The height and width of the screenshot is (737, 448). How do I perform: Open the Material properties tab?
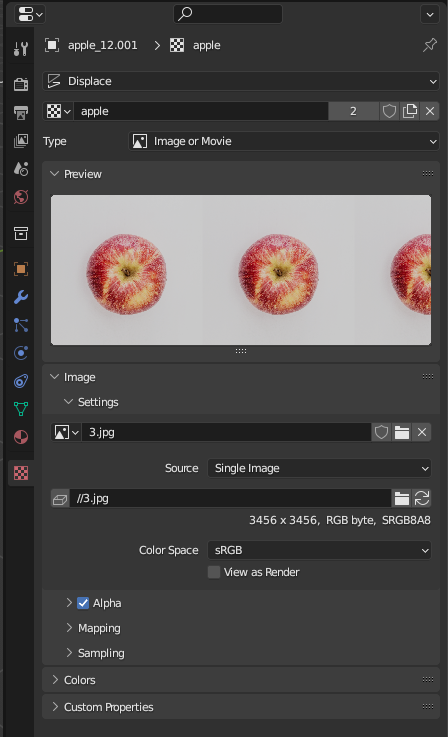point(21,437)
